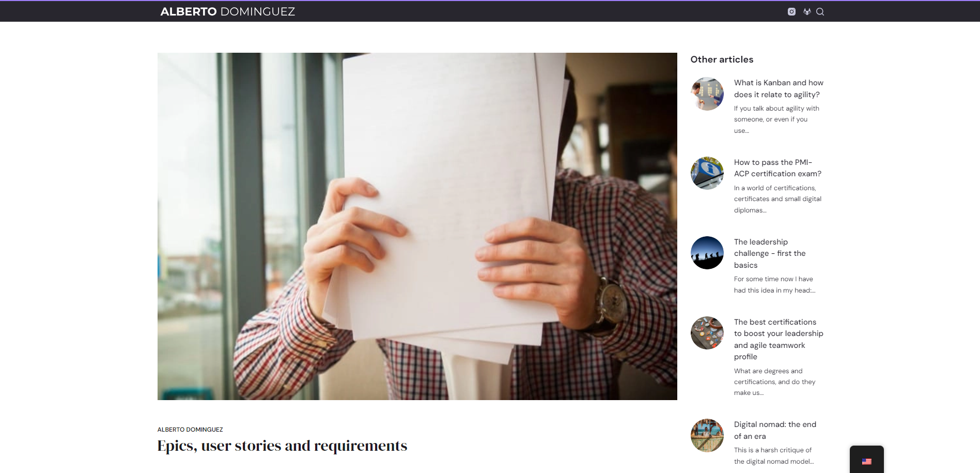Image resolution: width=980 pixels, height=473 pixels.
Task: Open search with the magnifier icon
Action: pyautogui.click(x=820, y=11)
